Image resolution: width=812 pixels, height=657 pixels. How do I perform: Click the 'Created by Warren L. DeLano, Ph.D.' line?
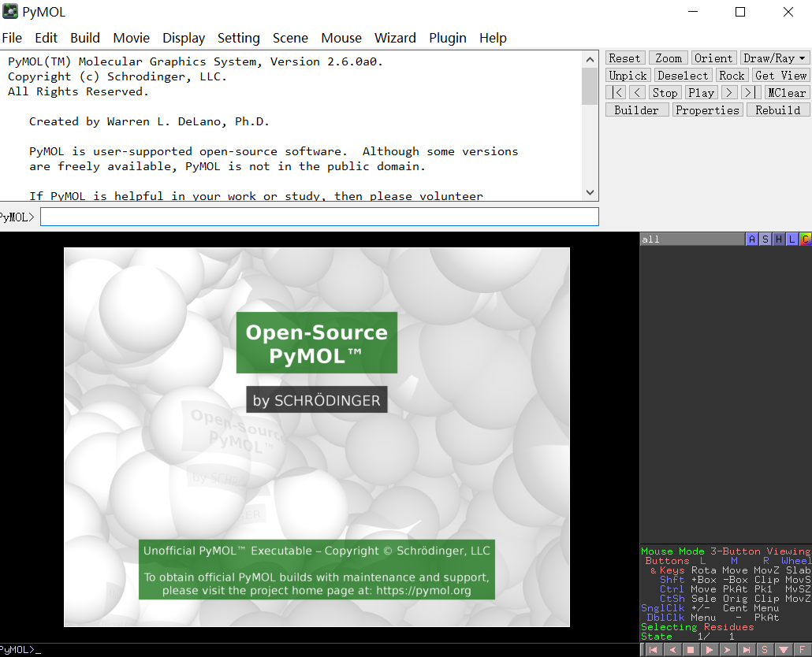pos(149,121)
